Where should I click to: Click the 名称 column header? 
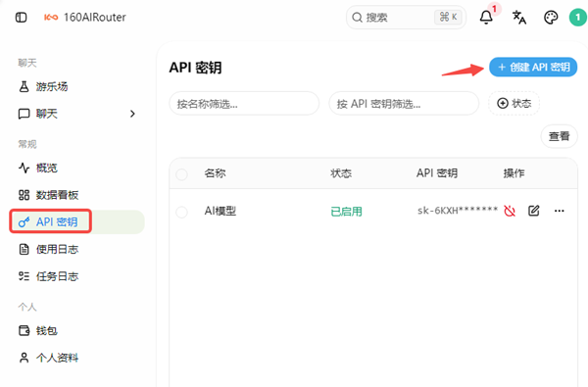[x=215, y=173]
